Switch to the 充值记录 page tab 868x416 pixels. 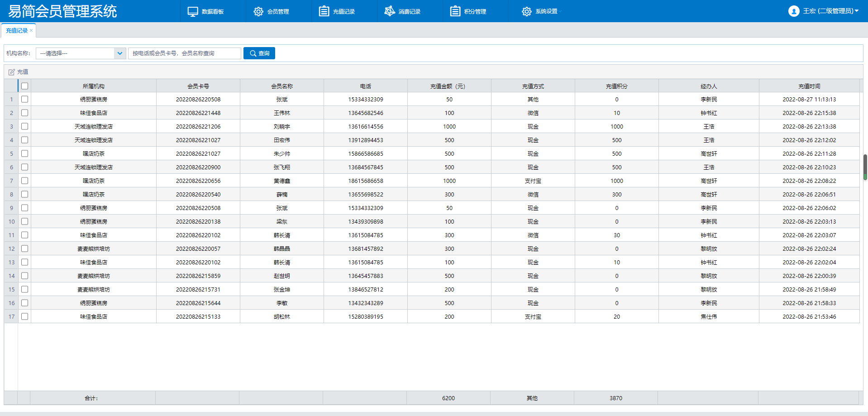pos(17,31)
